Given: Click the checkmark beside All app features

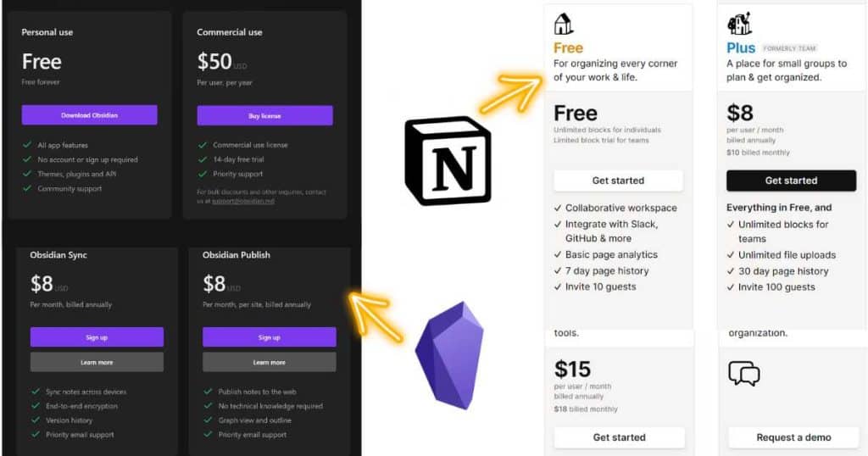Looking at the screenshot, I should [x=26, y=144].
